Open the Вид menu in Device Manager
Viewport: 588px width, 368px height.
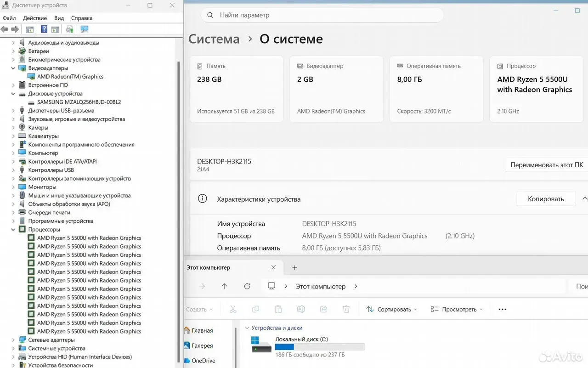pyautogui.click(x=59, y=18)
